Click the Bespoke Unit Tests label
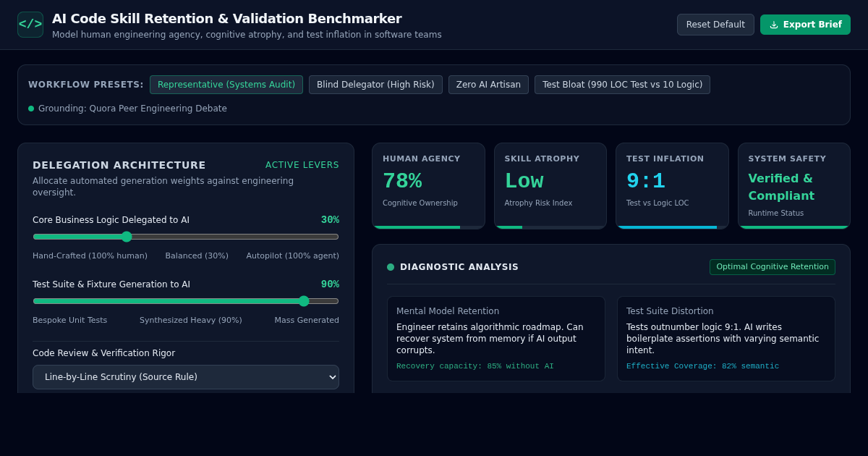 [69, 320]
